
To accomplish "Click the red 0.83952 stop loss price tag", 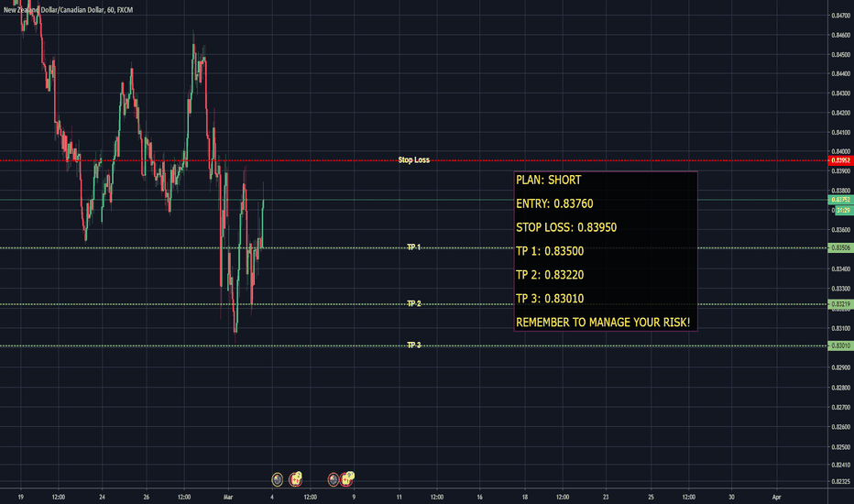I will (840, 160).
